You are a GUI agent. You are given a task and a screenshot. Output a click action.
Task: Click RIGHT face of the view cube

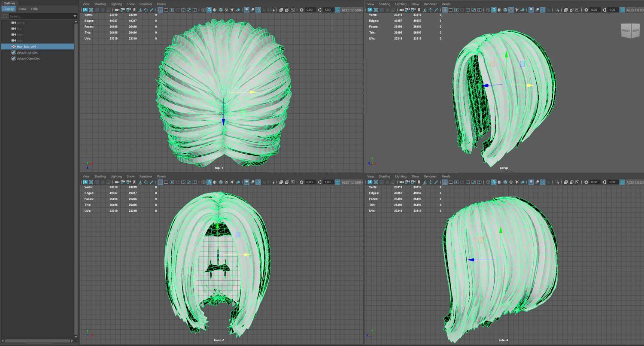635,31
